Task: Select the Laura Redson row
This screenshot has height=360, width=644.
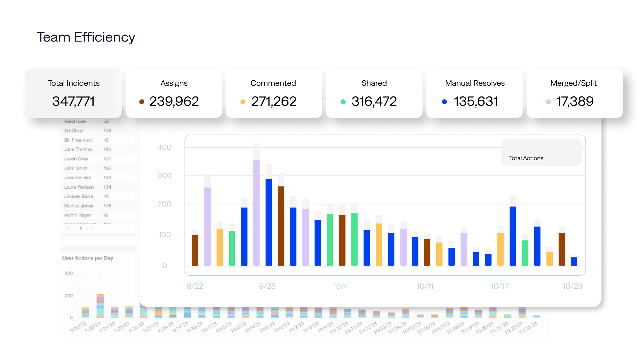Action: 99,187
